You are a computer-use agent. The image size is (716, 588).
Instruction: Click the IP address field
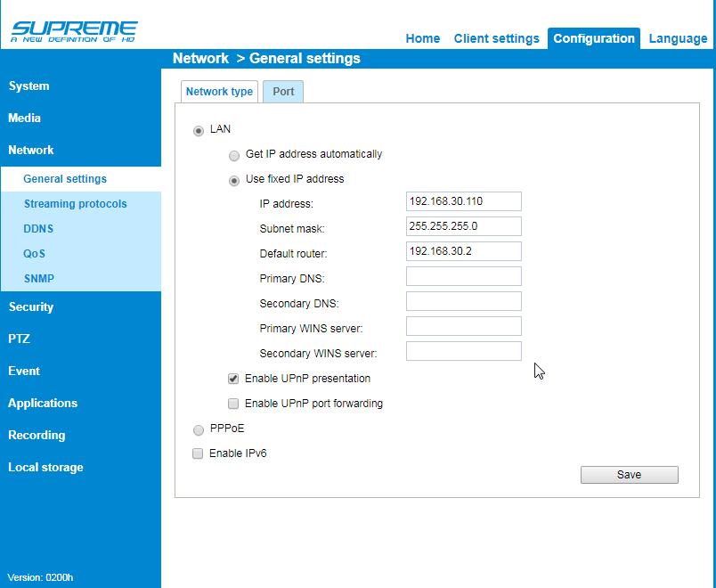(463, 201)
